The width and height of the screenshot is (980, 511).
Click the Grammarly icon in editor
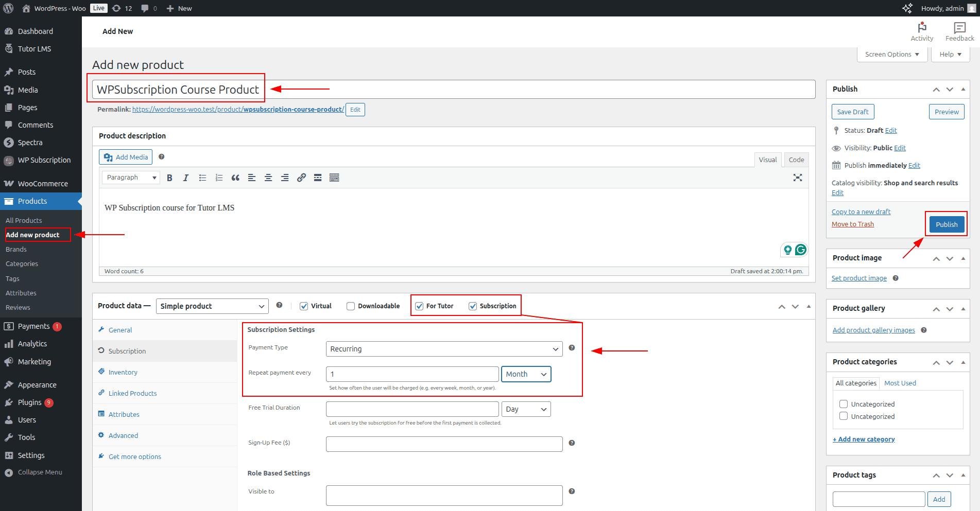point(800,250)
